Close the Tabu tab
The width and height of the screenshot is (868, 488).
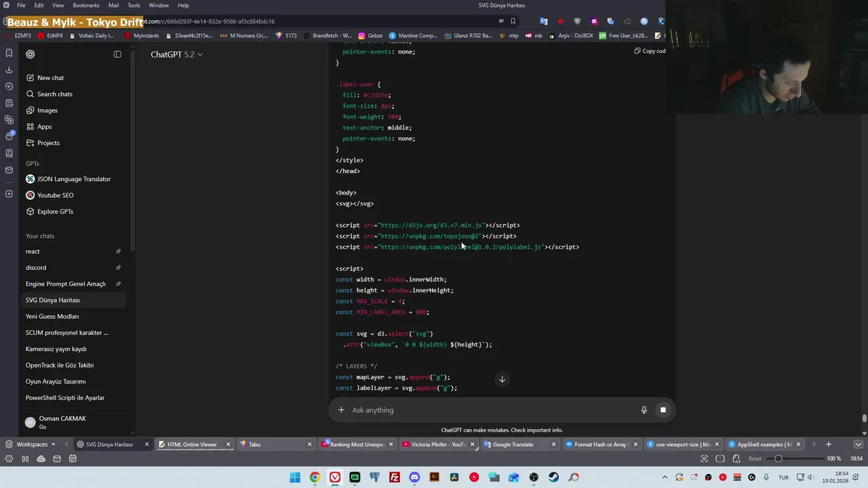coord(309,445)
